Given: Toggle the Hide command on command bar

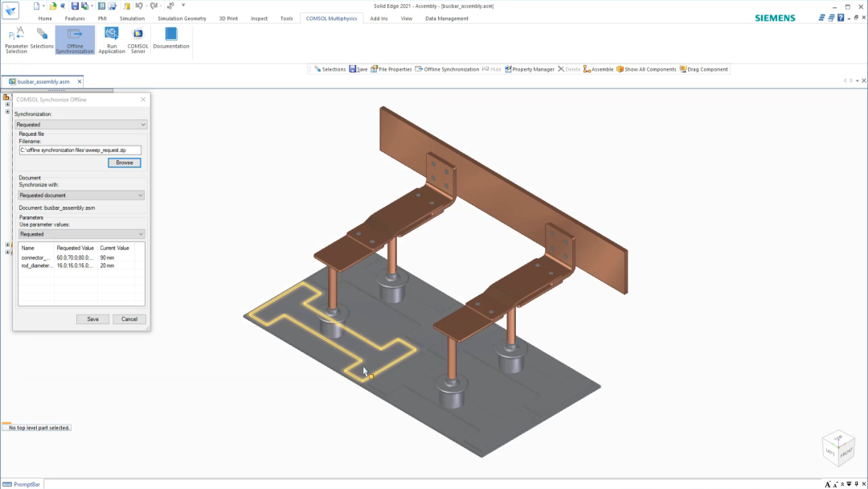Looking at the screenshot, I should pos(493,69).
